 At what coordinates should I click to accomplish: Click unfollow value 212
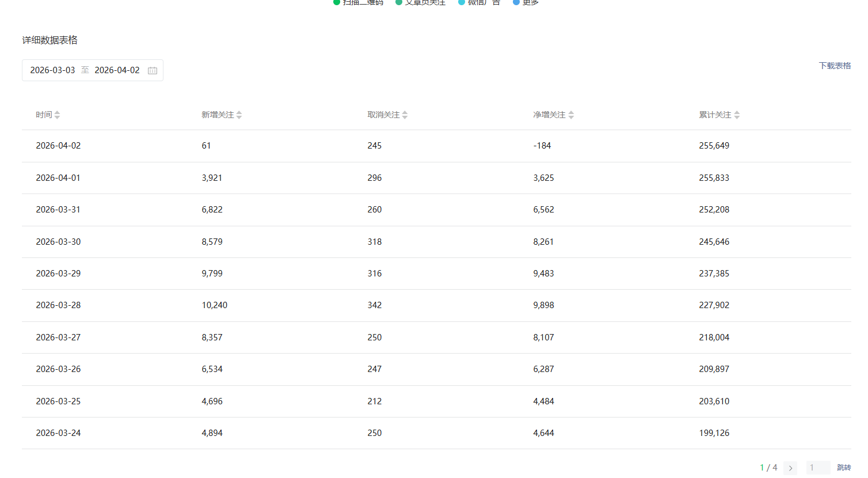coord(374,401)
